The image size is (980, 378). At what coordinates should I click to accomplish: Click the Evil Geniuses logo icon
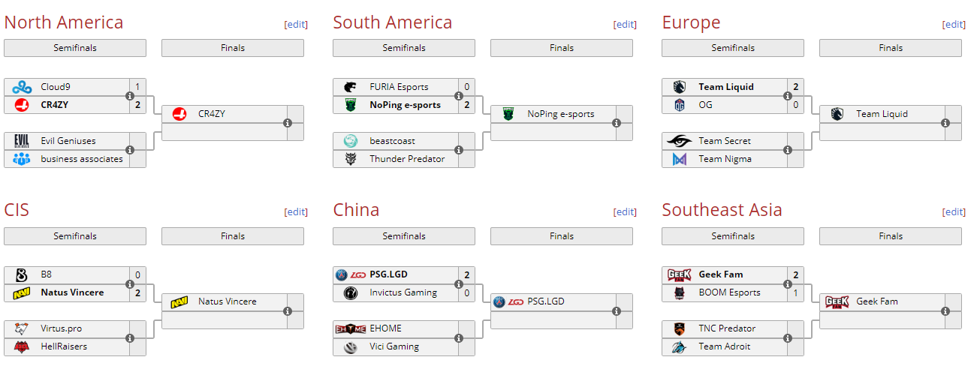pyautogui.click(x=22, y=141)
